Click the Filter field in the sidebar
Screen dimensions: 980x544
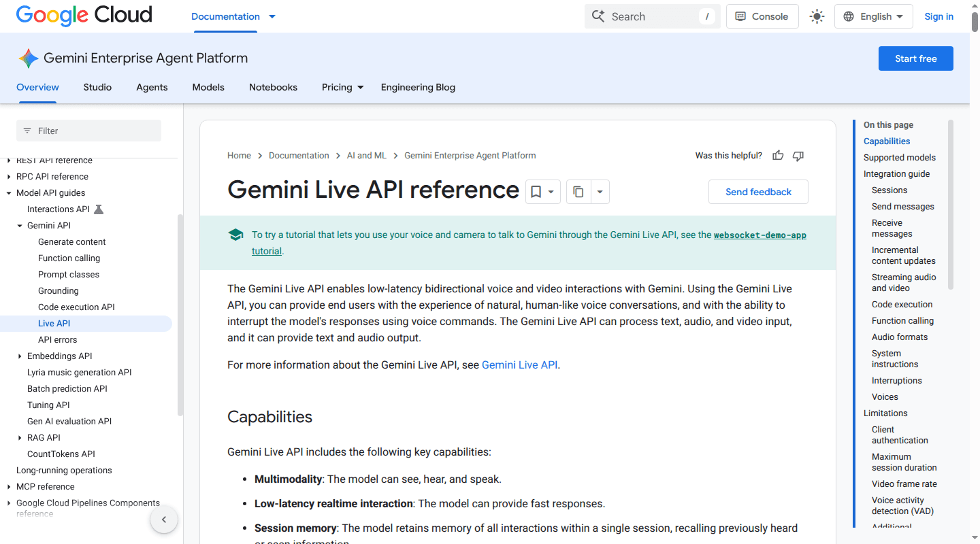tap(88, 131)
